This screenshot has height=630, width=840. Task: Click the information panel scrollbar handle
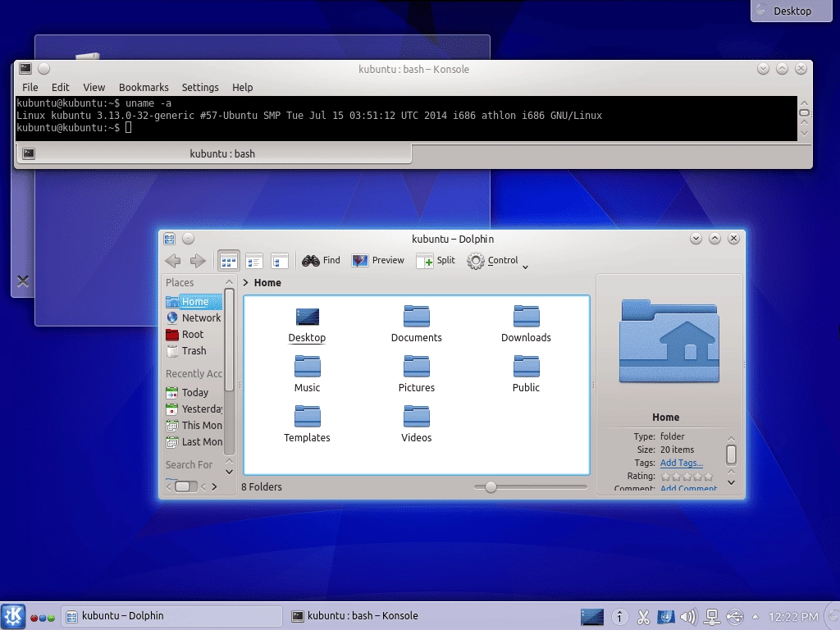[x=731, y=454]
